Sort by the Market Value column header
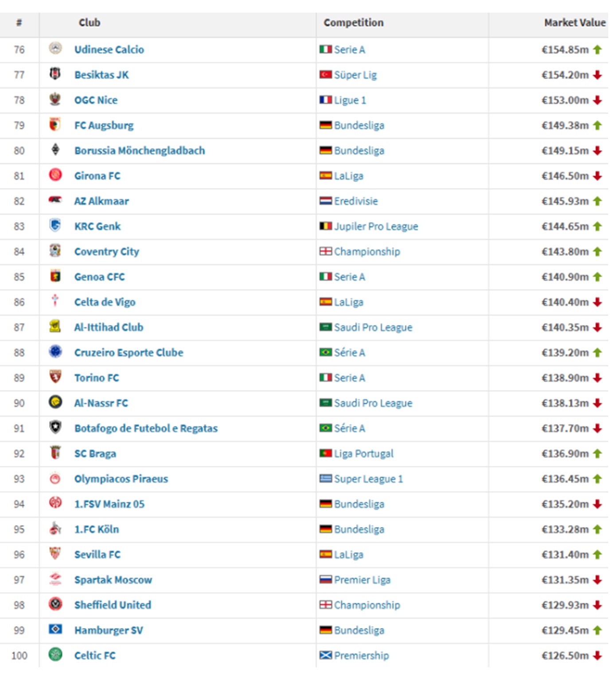The width and height of the screenshot is (616, 675). click(x=574, y=23)
